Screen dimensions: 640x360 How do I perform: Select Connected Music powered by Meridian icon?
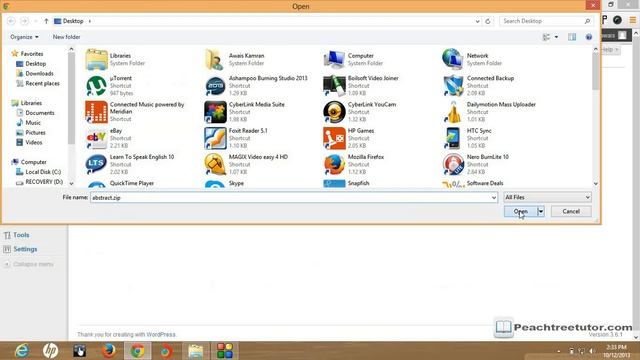[x=96, y=112]
